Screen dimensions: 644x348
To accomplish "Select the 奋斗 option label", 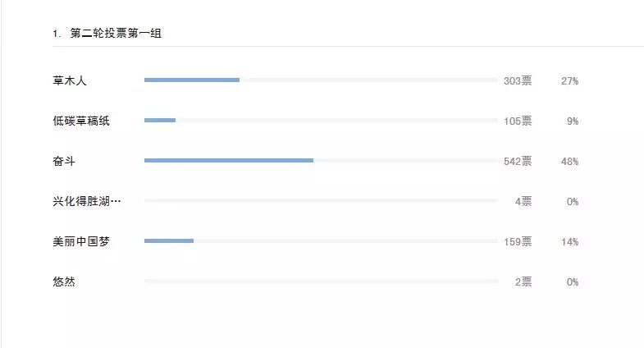I will pos(64,161).
